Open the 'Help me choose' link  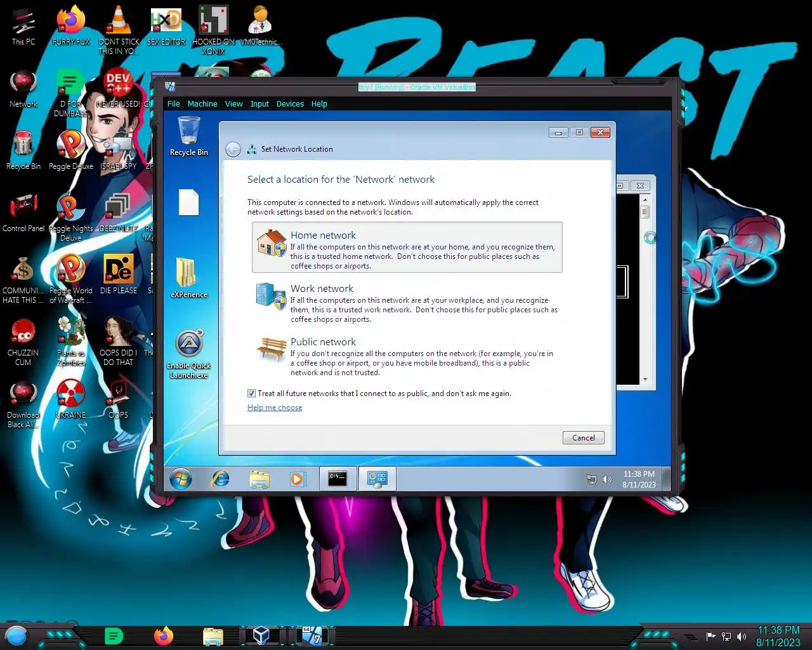(275, 408)
